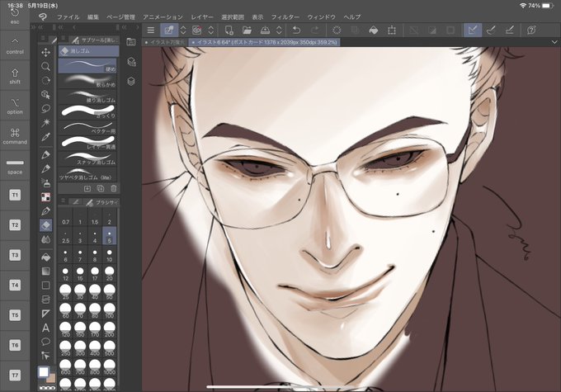Select the Airbrush tool
This screenshot has width=561, height=392.
45,182
